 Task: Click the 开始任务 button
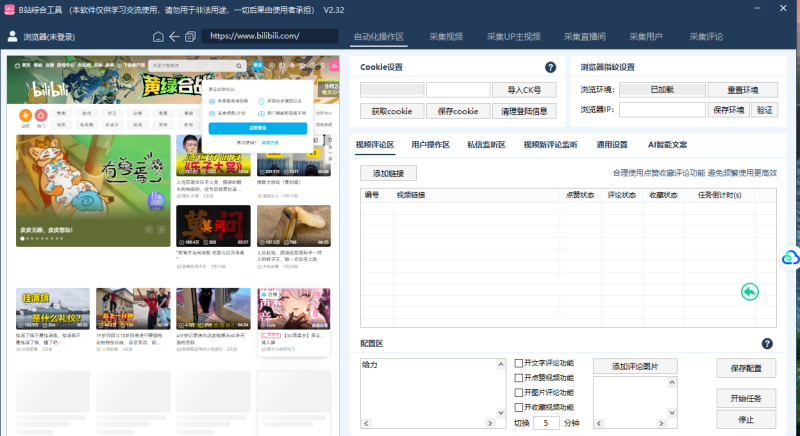point(746,398)
